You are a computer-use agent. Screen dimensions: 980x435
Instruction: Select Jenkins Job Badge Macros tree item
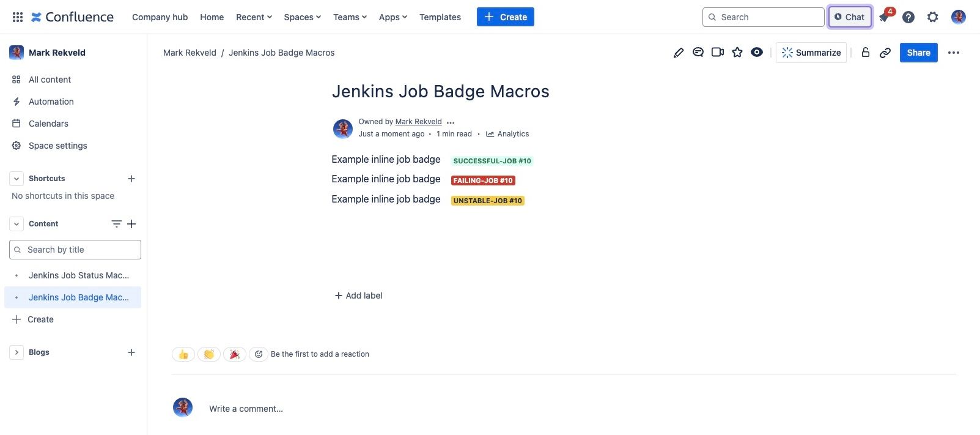pyautogui.click(x=73, y=297)
